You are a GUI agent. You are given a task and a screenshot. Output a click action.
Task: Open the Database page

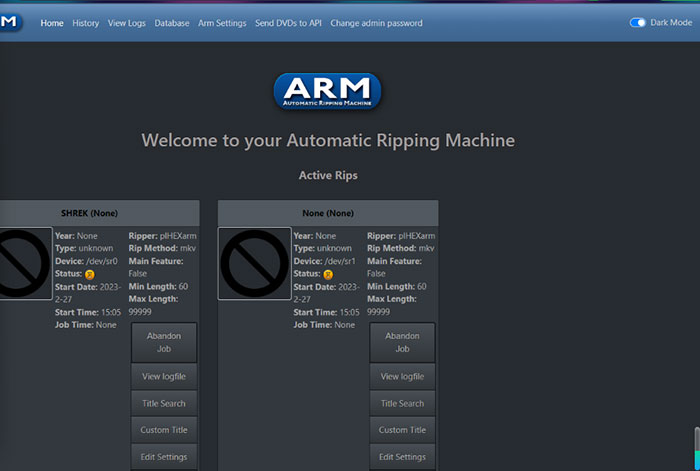[172, 23]
